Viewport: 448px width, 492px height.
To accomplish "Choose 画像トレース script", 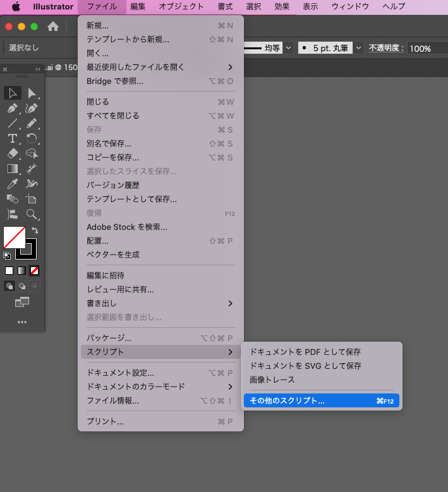I will 322,380.
